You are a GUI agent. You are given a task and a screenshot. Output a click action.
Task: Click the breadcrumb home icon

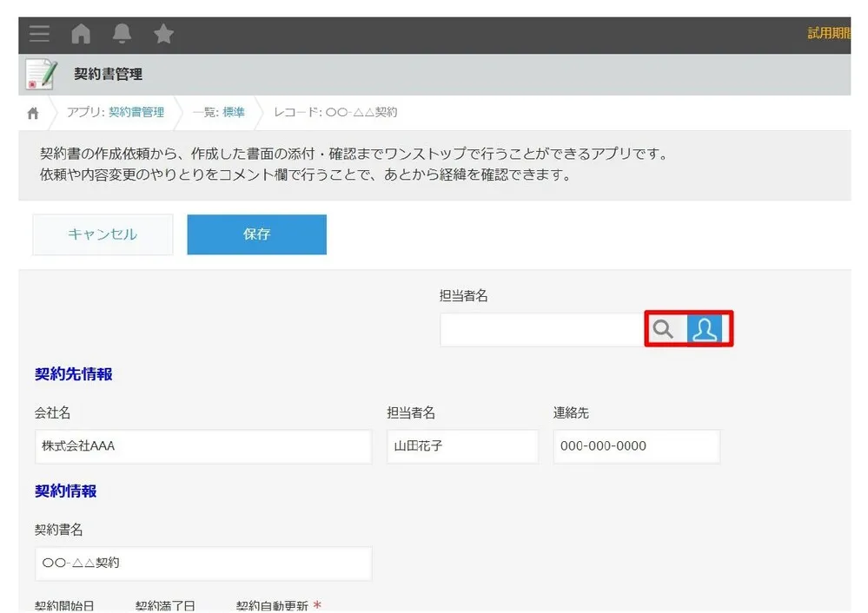32,112
